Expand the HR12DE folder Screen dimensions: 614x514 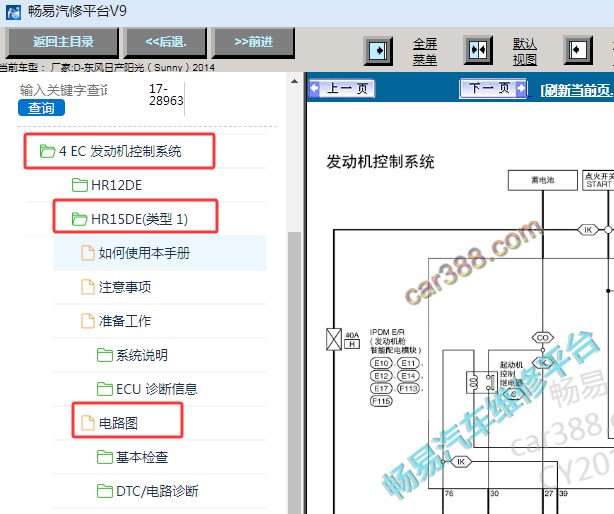point(116,185)
